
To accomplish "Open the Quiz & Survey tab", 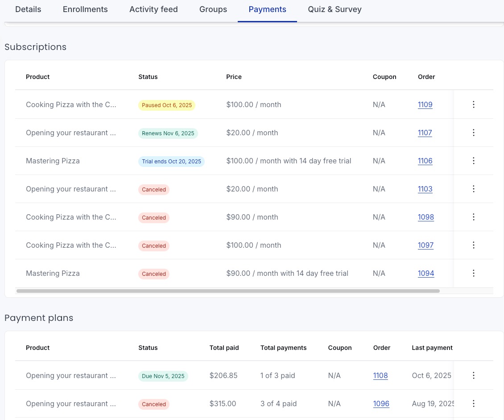I will coord(335,9).
